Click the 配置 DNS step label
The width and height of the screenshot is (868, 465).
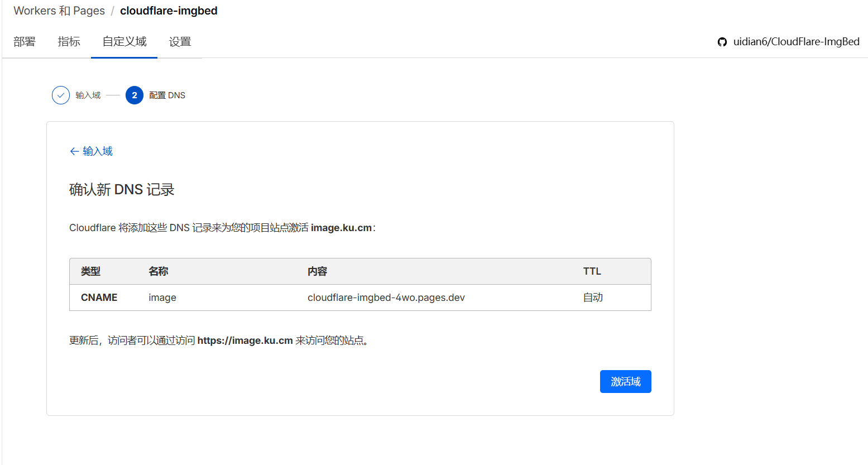(x=167, y=95)
